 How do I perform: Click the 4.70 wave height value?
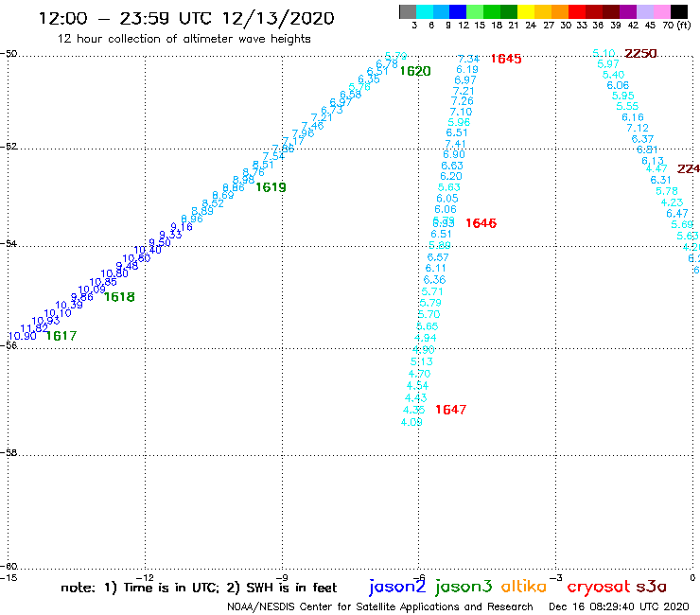[419, 374]
